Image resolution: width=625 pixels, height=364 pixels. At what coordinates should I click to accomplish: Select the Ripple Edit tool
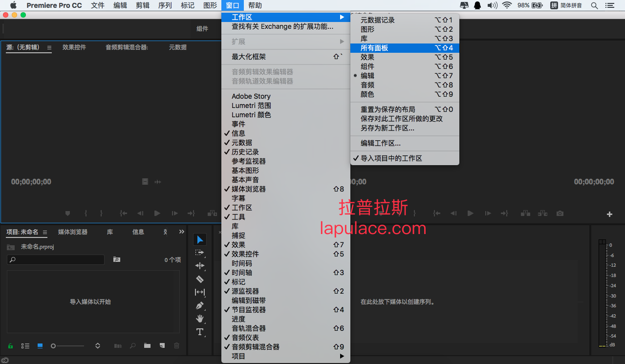pyautogui.click(x=200, y=266)
